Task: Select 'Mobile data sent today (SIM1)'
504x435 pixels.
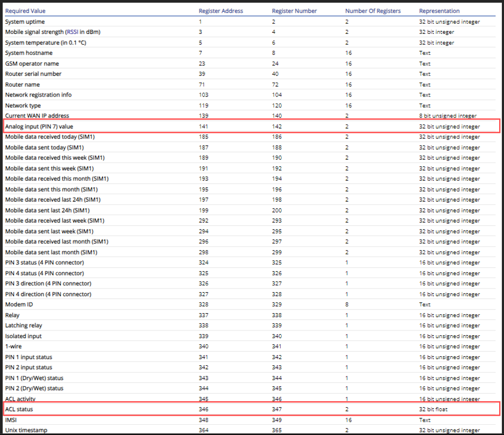Action: click(x=45, y=148)
